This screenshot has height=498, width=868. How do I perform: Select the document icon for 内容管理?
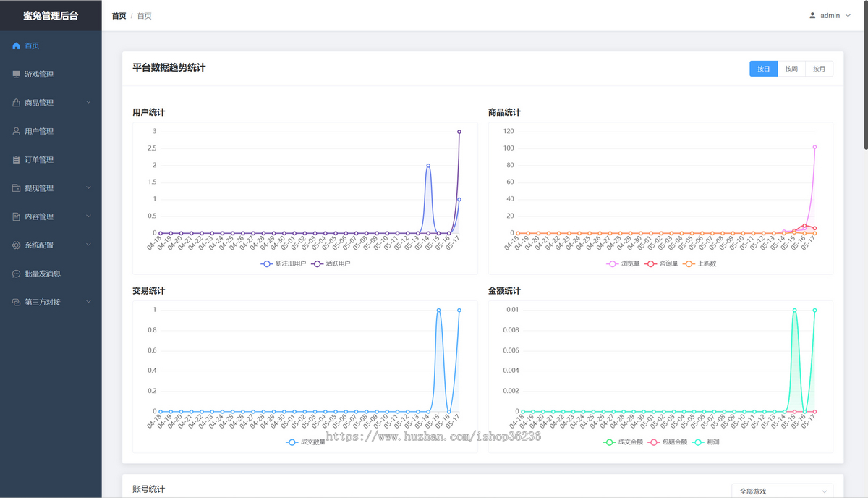[17, 216]
